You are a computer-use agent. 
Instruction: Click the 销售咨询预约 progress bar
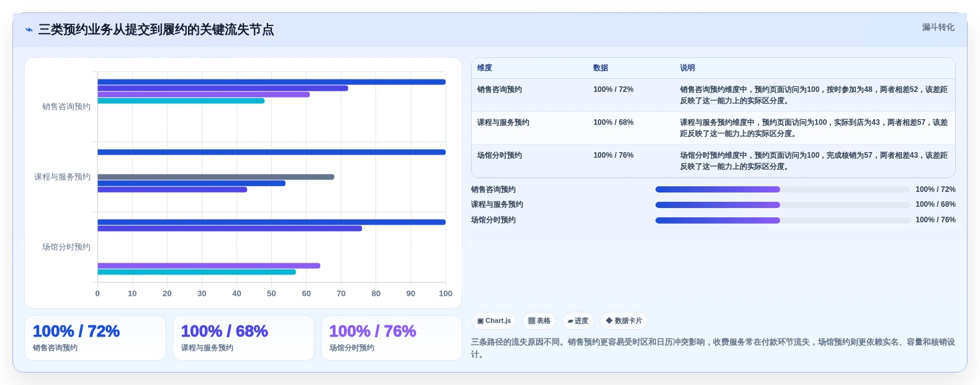pyautogui.click(x=783, y=189)
